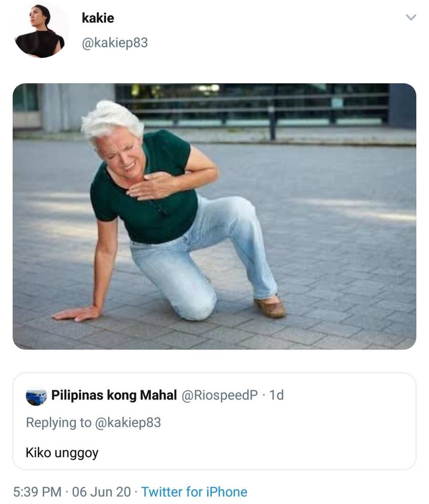Click the 5:39 PM tweet timestamp
Image resolution: width=429 pixels, height=504 pixels.
tap(37, 492)
